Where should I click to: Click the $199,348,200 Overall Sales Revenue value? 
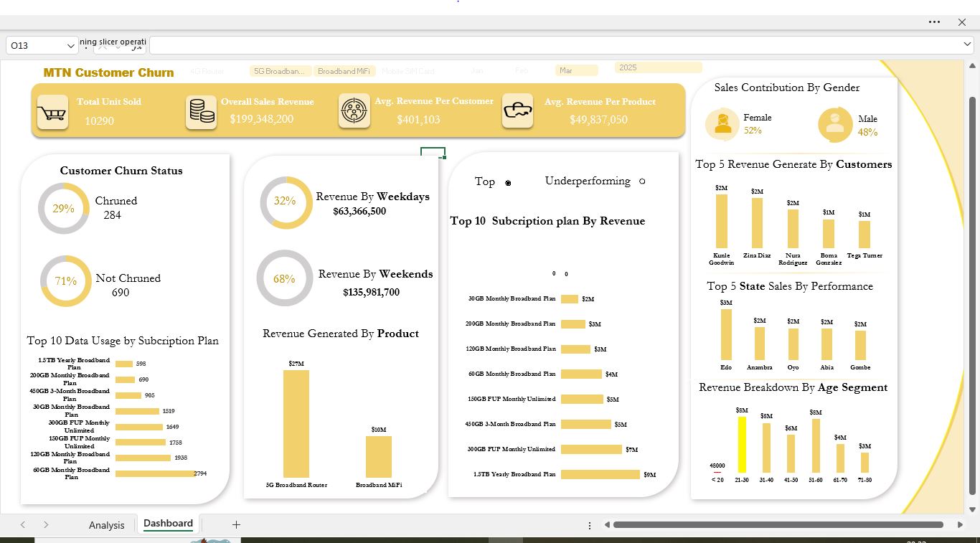point(262,119)
